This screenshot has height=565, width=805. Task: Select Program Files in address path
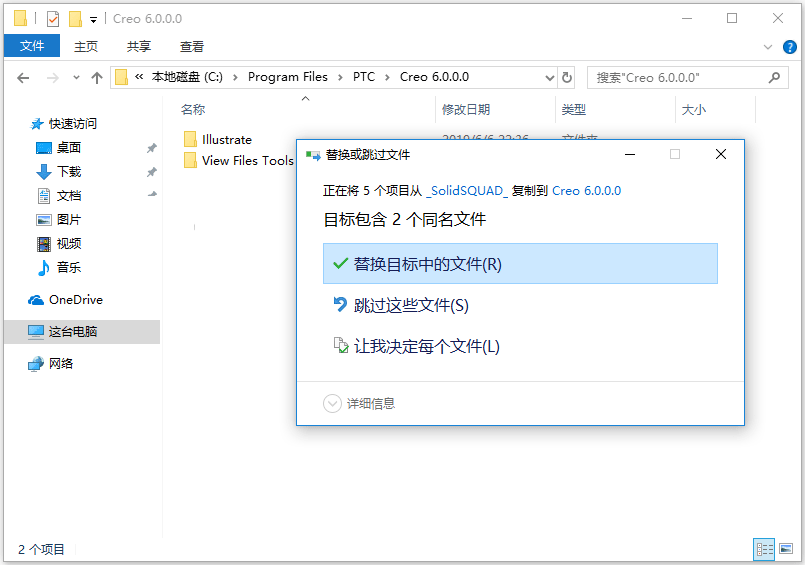pos(288,77)
